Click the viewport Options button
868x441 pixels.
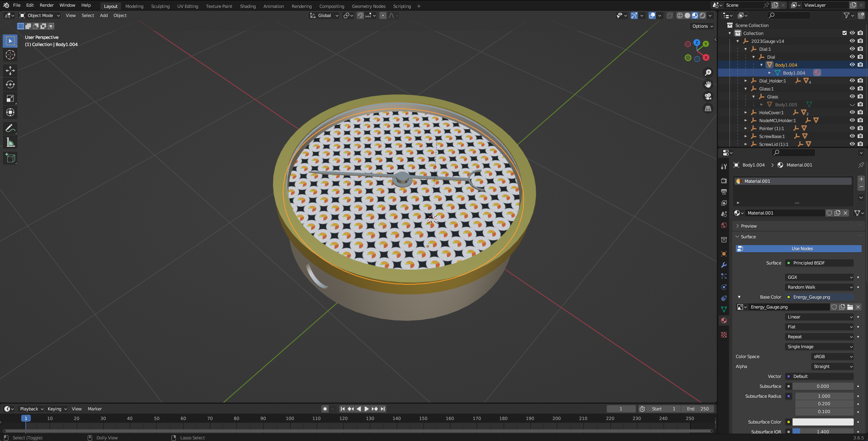pos(702,26)
